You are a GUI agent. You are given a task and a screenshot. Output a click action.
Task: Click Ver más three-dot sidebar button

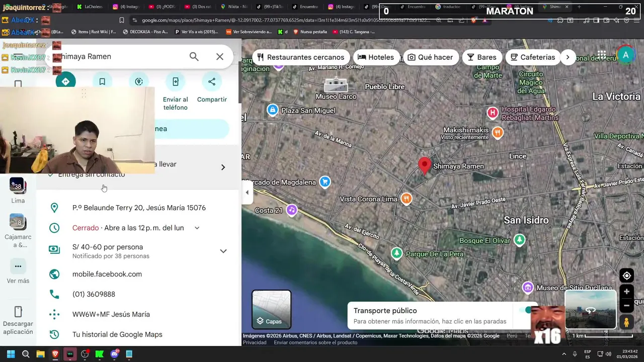(x=18, y=266)
